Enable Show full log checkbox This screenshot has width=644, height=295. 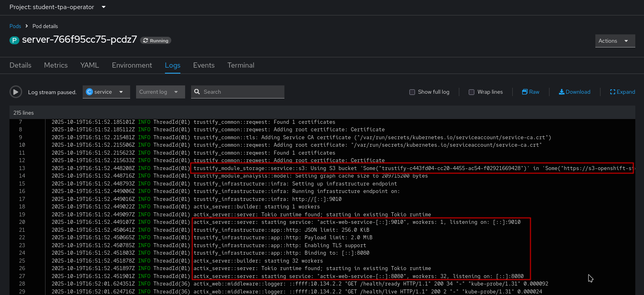click(412, 92)
